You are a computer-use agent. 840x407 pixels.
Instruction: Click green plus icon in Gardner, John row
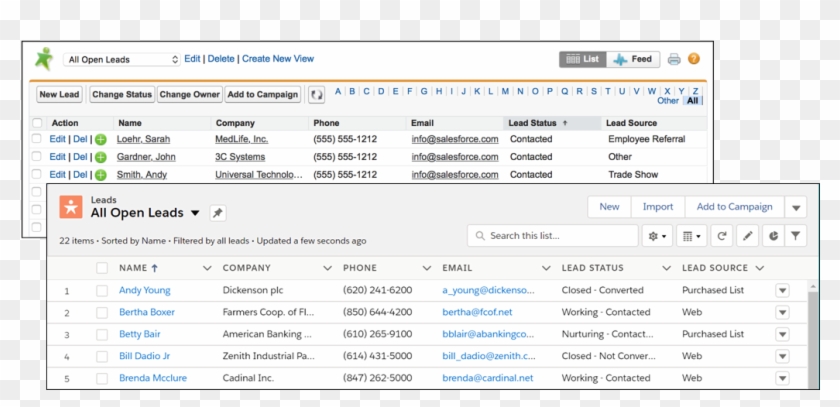pos(101,157)
